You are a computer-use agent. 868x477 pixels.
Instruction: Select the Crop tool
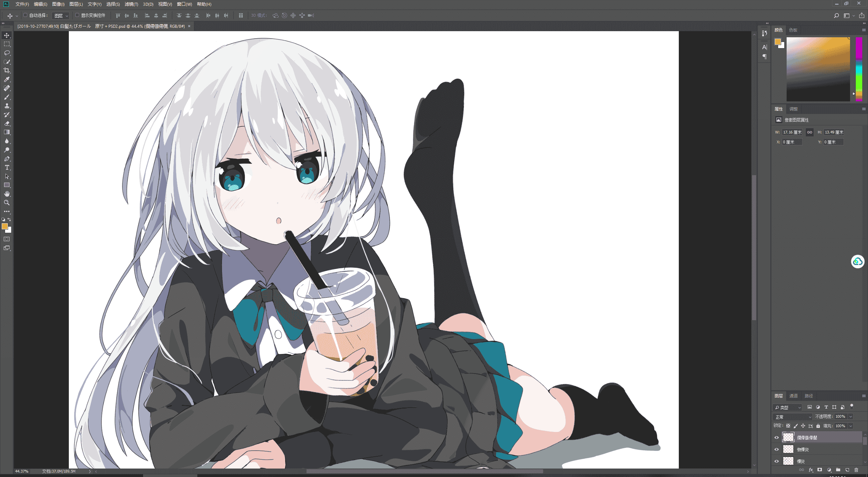coord(7,70)
